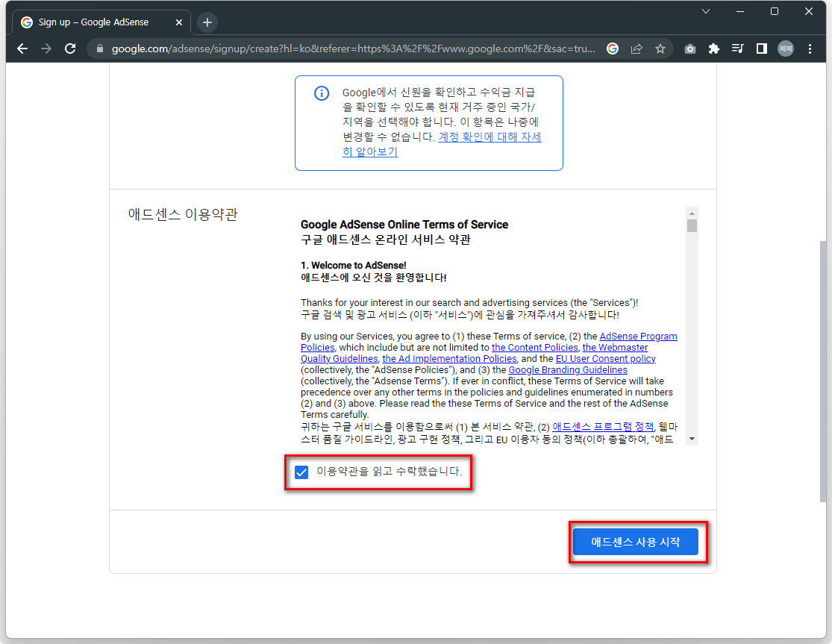Open the Ad Implementation Policies link
This screenshot has height=644, width=832.
point(449,359)
